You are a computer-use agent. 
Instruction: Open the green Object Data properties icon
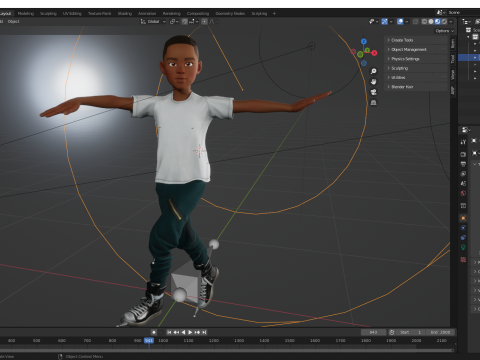coord(463,247)
